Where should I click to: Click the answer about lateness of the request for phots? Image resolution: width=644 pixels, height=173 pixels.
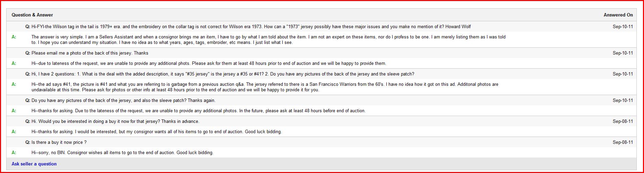tap(209, 64)
